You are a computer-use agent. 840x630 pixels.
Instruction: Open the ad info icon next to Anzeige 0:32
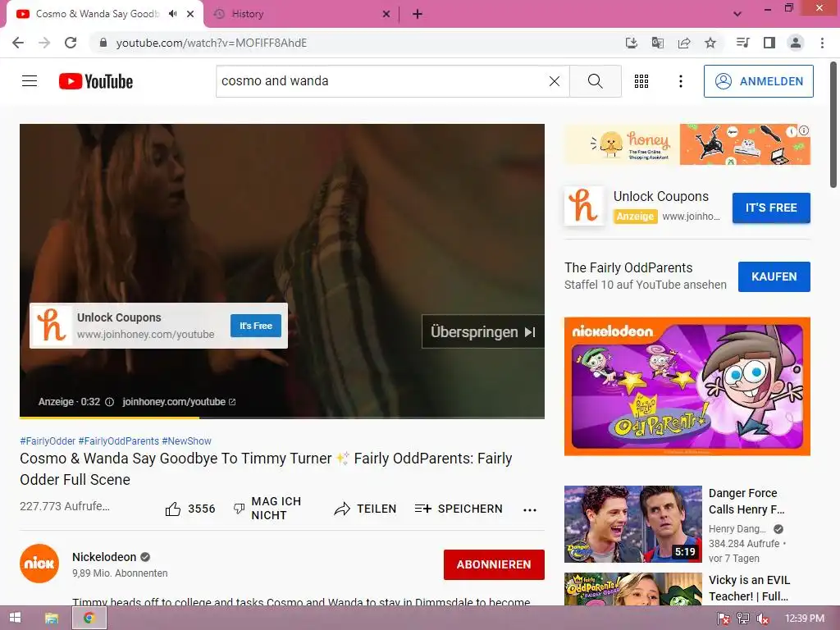click(x=109, y=402)
